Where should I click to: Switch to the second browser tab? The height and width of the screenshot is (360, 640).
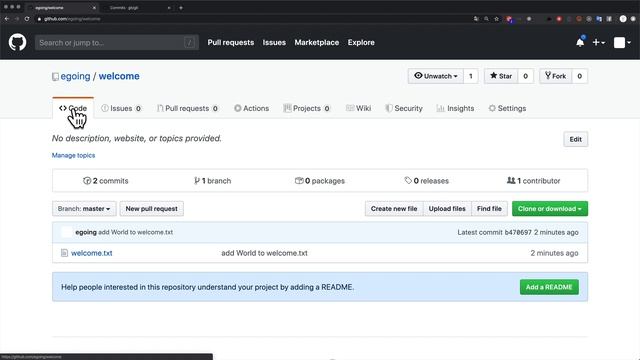coord(137,8)
